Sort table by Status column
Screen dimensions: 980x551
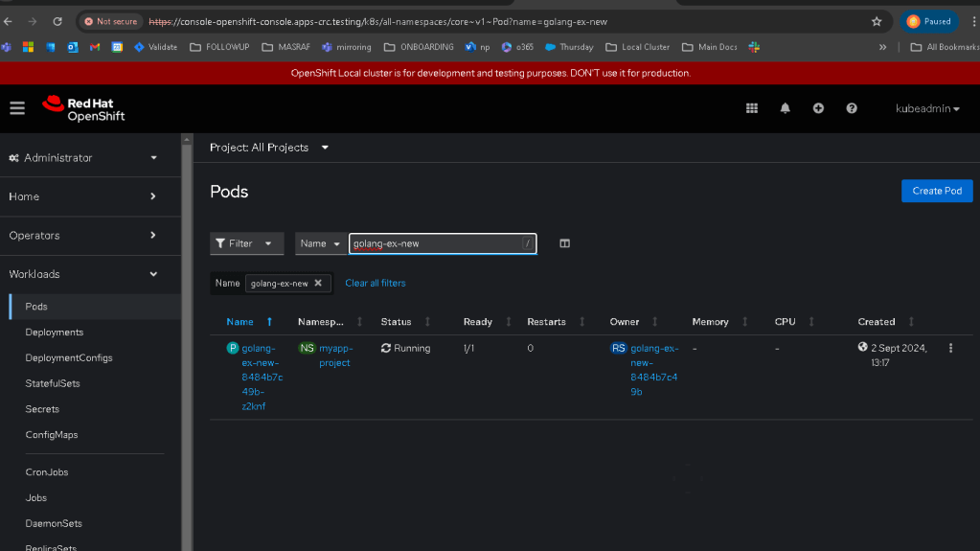(x=405, y=321)
